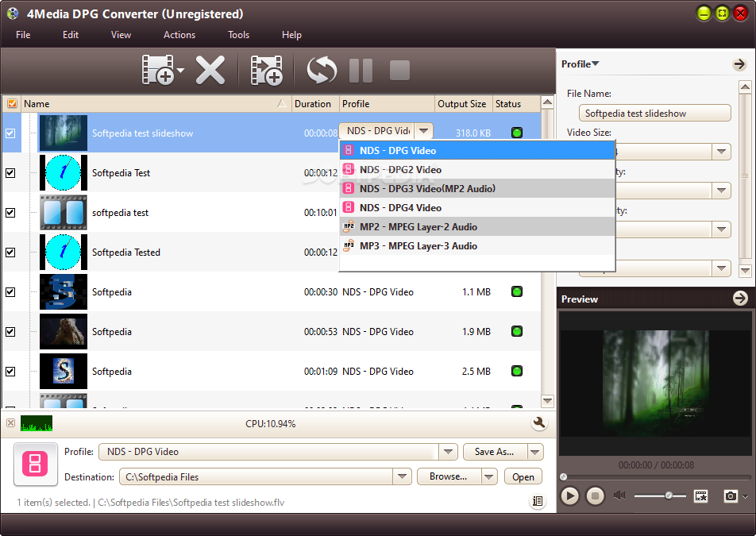The width and height of the screenshot is (756, 536).
Task: Open the Tools menu
Action: tap(239, 35)
